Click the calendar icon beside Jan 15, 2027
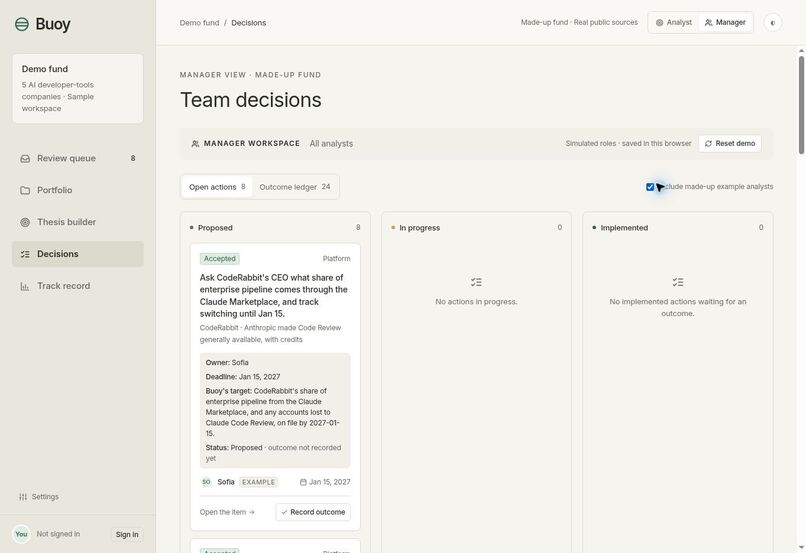 tap(303, 482)
